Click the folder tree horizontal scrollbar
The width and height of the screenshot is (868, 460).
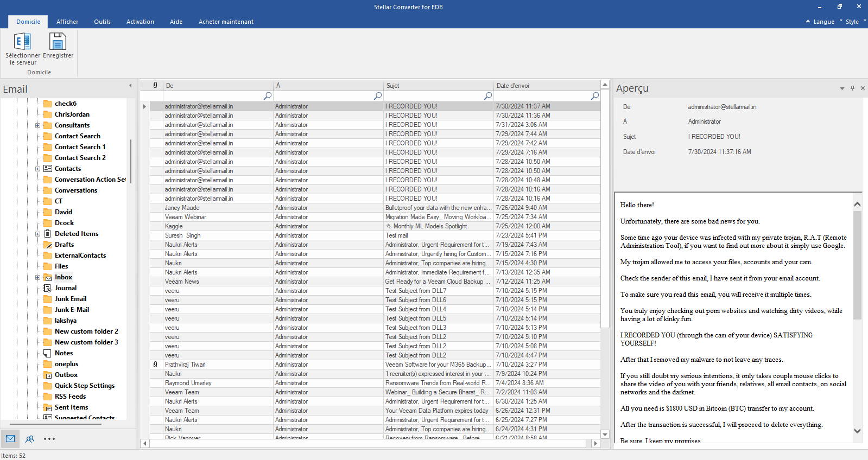pos(55,424)
